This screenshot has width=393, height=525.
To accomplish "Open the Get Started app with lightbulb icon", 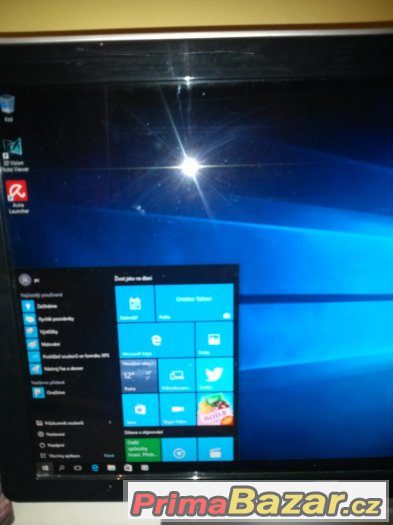I will pos(40,306).
